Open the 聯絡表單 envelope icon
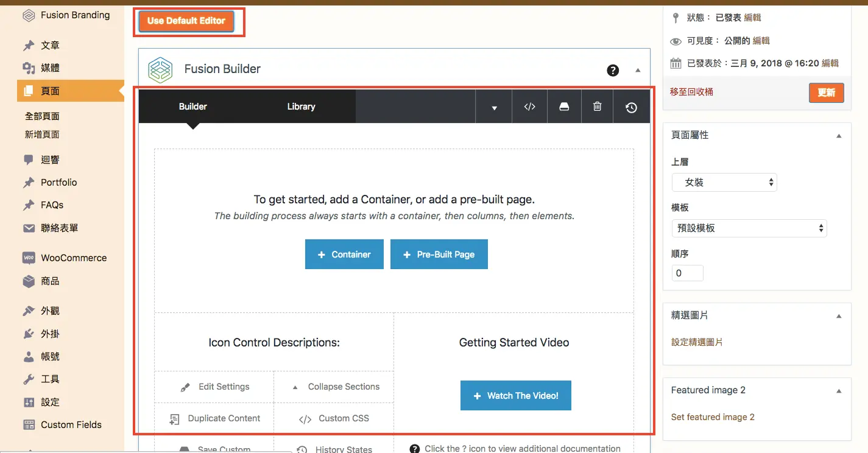 (x=29, y=228)
